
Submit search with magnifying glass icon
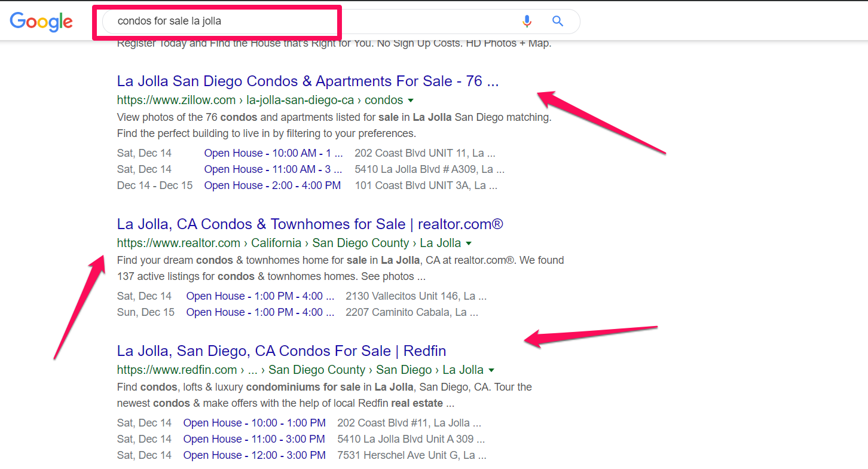coord(558,22)
